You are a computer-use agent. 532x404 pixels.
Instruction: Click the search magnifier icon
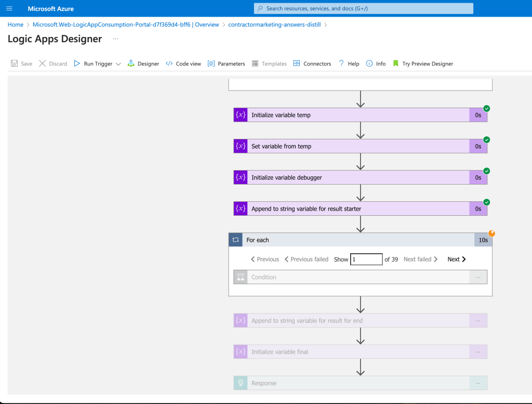260,8
